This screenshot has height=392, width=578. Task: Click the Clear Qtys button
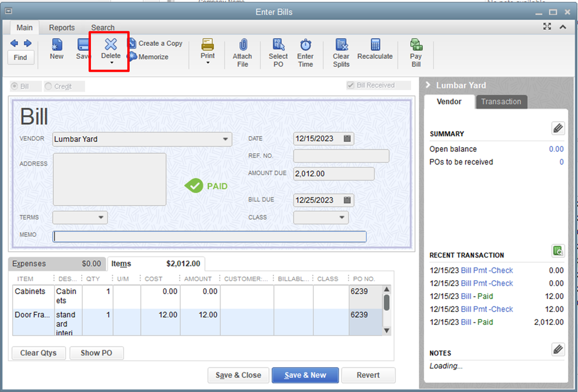(x=38, y=353)
